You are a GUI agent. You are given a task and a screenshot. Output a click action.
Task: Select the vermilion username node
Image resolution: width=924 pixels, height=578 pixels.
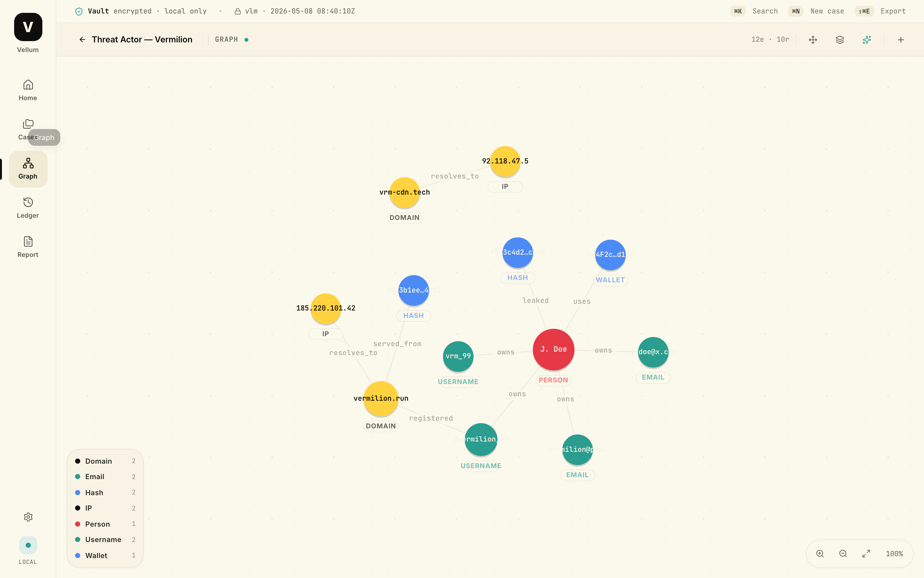point(481,440)
